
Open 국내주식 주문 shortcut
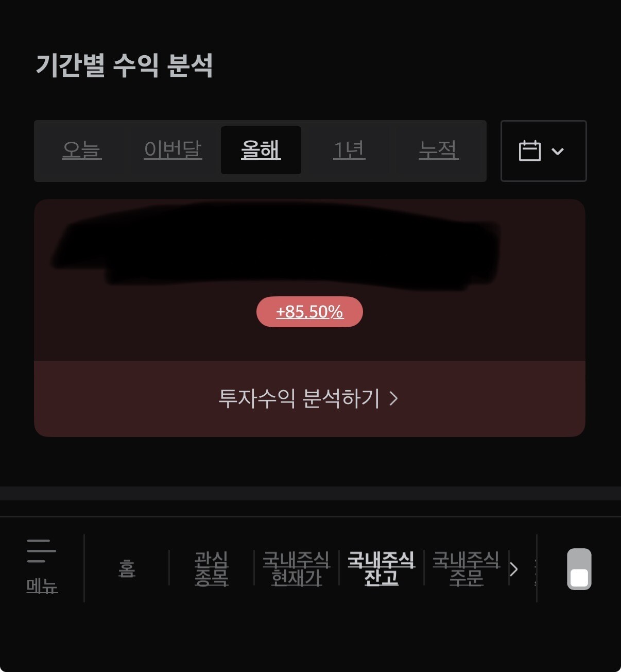point(466,569)
